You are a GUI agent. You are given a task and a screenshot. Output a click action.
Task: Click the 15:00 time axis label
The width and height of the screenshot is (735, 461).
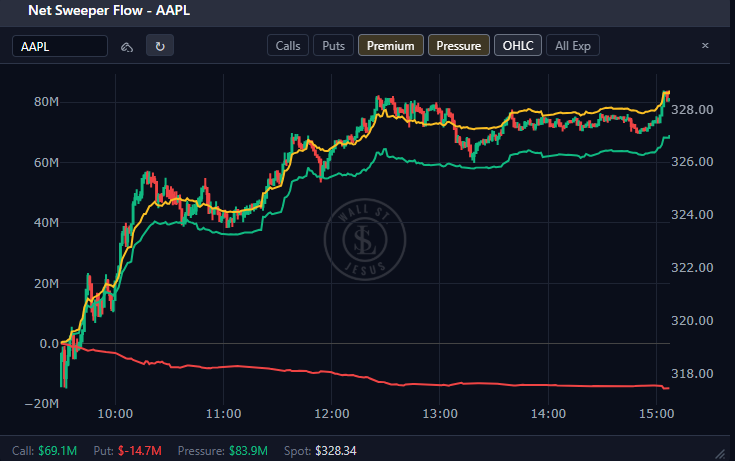coord(657,414)
